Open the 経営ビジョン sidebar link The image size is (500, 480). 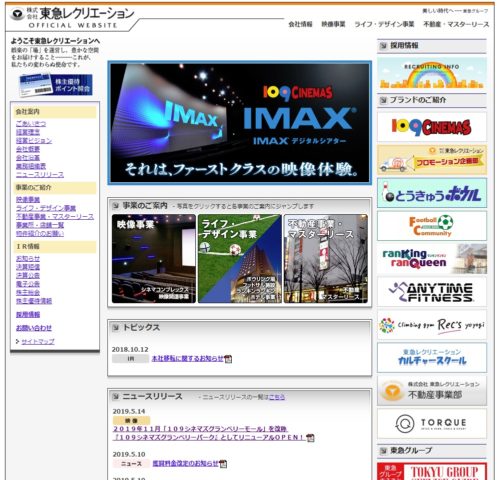pyautogui.click(x=34, y=141)
